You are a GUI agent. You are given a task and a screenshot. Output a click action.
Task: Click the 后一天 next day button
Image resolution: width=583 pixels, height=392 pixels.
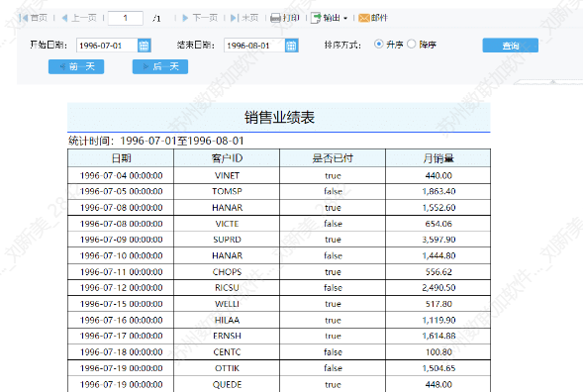click(160, 66)
